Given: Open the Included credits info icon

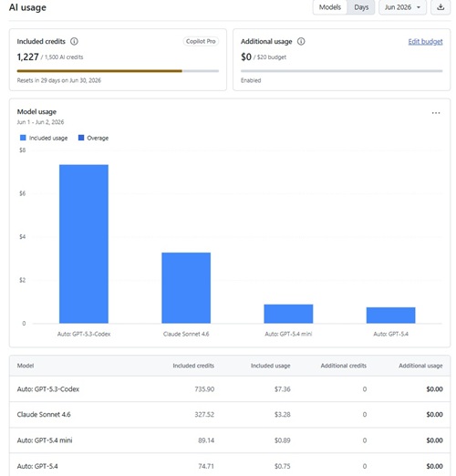Looking at the screenshot, I should pos(74,41).
